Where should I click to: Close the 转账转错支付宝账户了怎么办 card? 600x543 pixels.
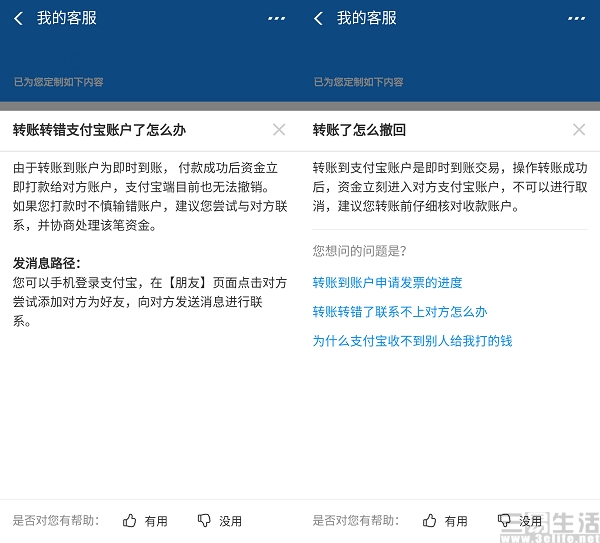279,130
